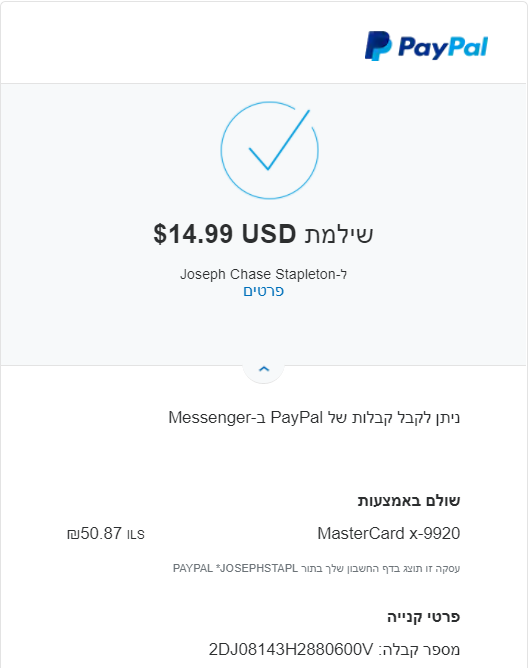Click the word שילמת in the headline
The image size is (529, 668).
click(x=339, y=234)
